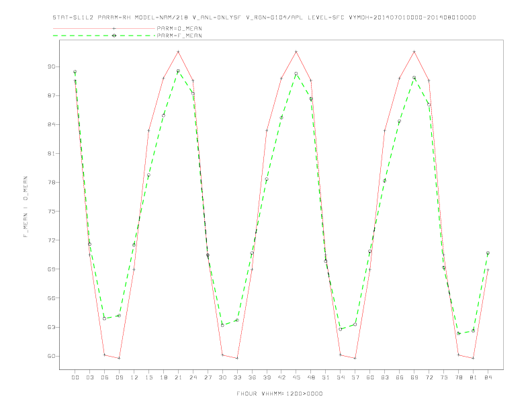The width and height of the screenshot is (532, 411).
Task: Click the y-axis tick label 87
Action: [x=51, y=95]
